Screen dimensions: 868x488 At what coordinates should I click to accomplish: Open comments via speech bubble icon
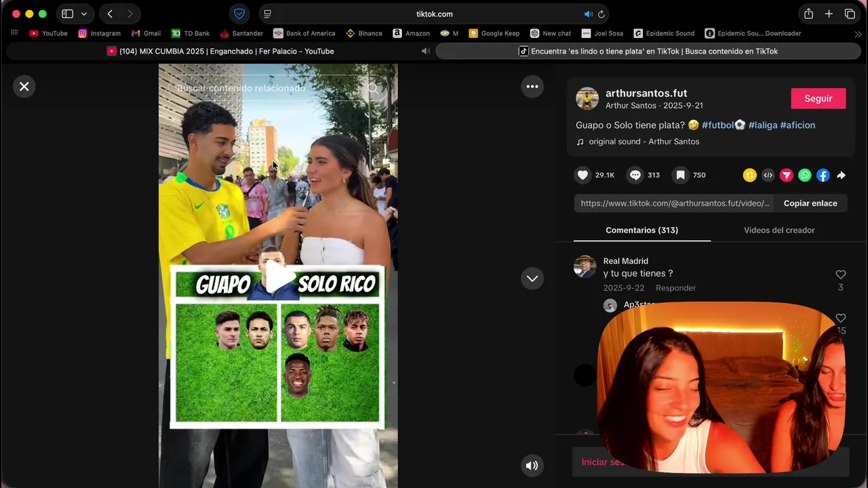635,175
